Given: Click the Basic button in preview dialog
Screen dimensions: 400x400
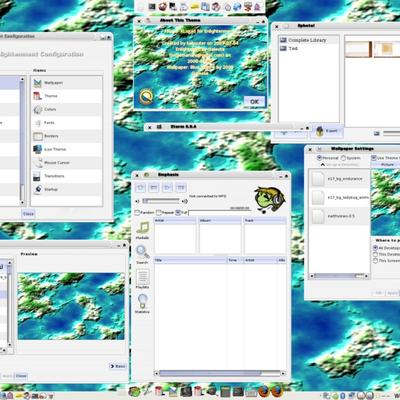Looking at the screenshot, I should click(117, 366).
